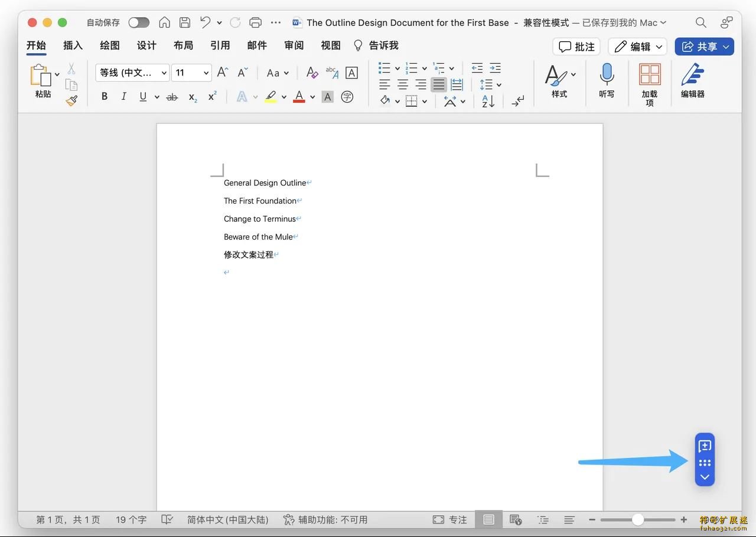Toggle subscript formatting
This screenshot has width=756, height=537.
click(193, 97)
